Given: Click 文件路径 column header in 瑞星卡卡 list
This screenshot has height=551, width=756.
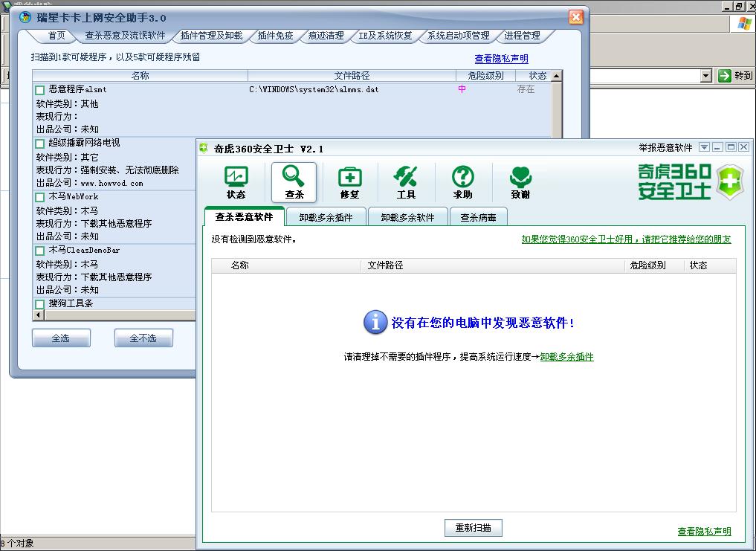Looking at the screenshot, I should [x=352, y=75].
